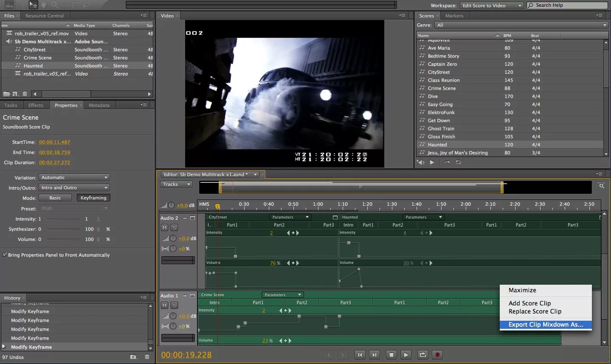Open the Workspace dropdown menu

[x=492, y=6]
